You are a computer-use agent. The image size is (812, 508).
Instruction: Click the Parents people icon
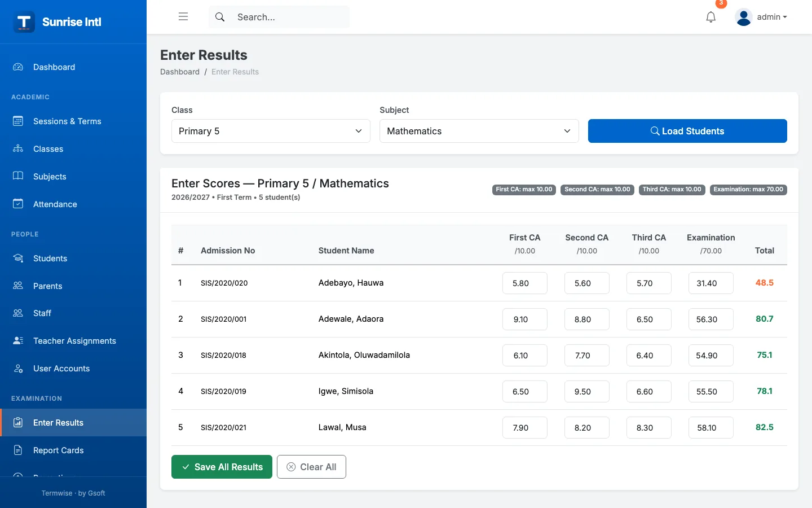pos(18,286)
